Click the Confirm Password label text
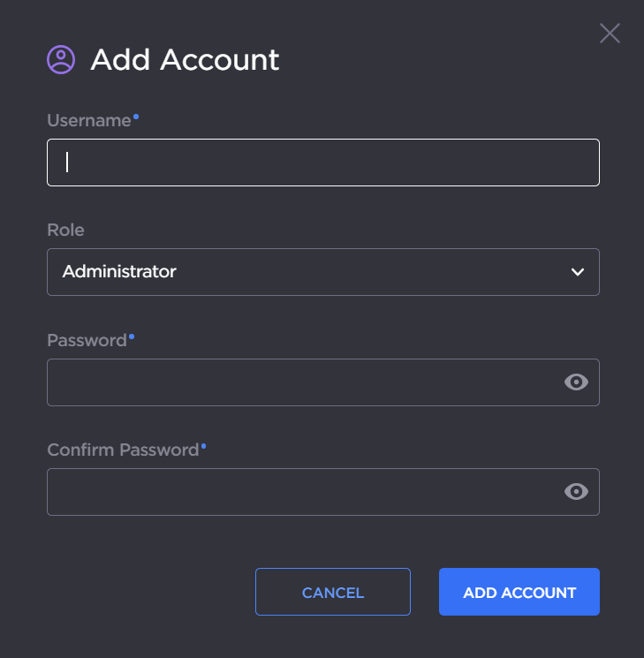 point(123,450)
